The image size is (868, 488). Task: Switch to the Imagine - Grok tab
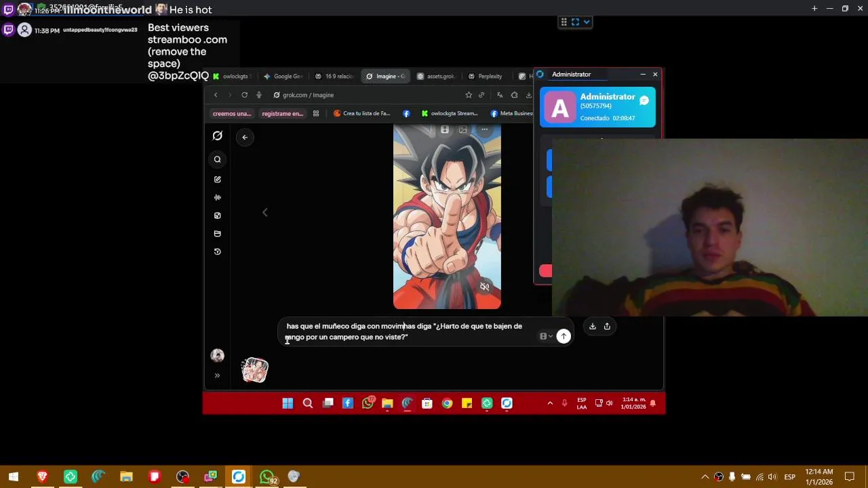click(386, 77)
